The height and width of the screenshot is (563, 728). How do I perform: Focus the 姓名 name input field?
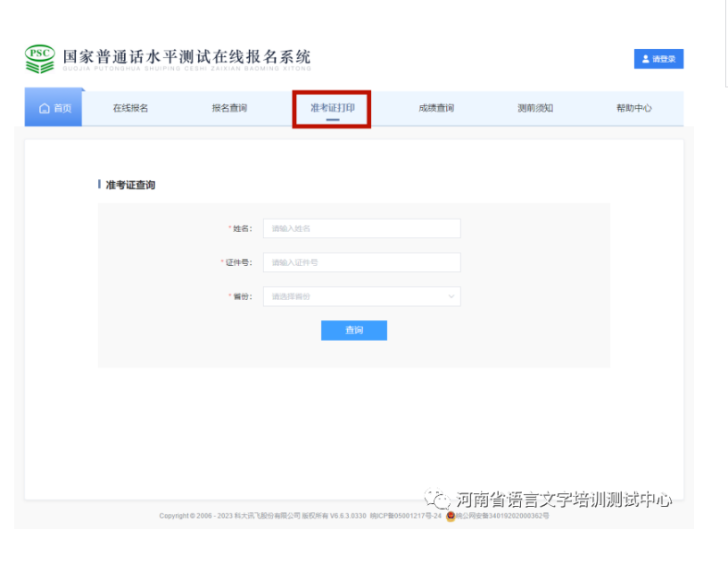point(361,228)
